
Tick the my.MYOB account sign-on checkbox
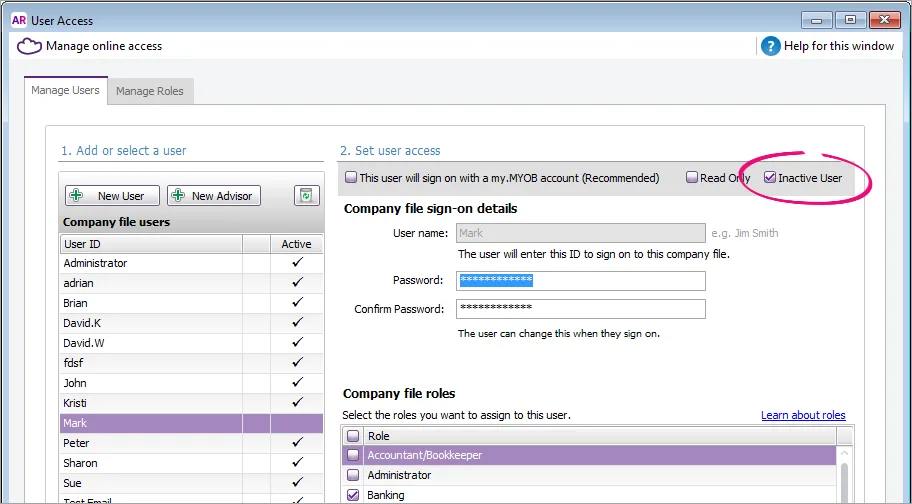point(351,177)
